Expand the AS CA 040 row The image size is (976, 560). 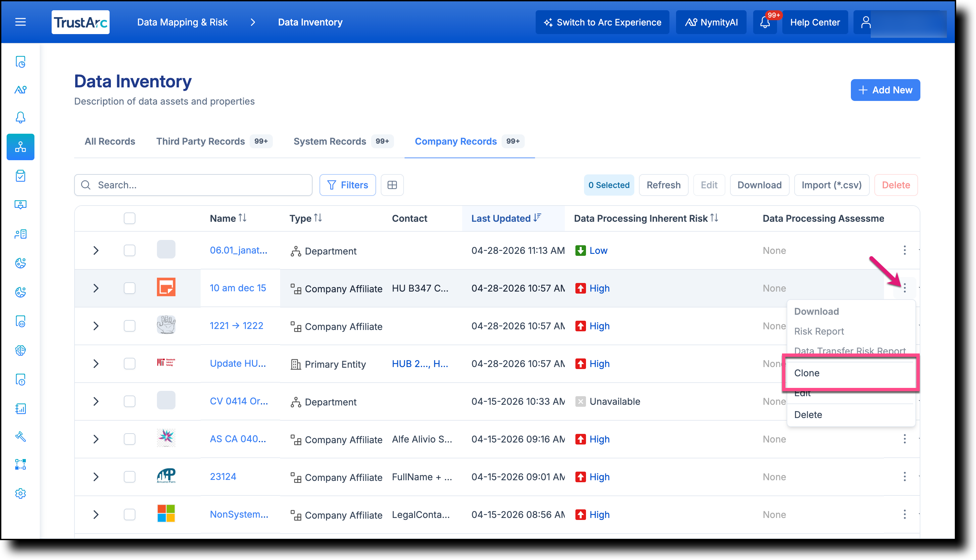click(x=96, y=439)
